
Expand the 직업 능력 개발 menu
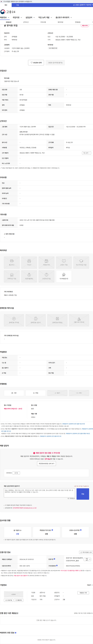(x=45, y=17)
